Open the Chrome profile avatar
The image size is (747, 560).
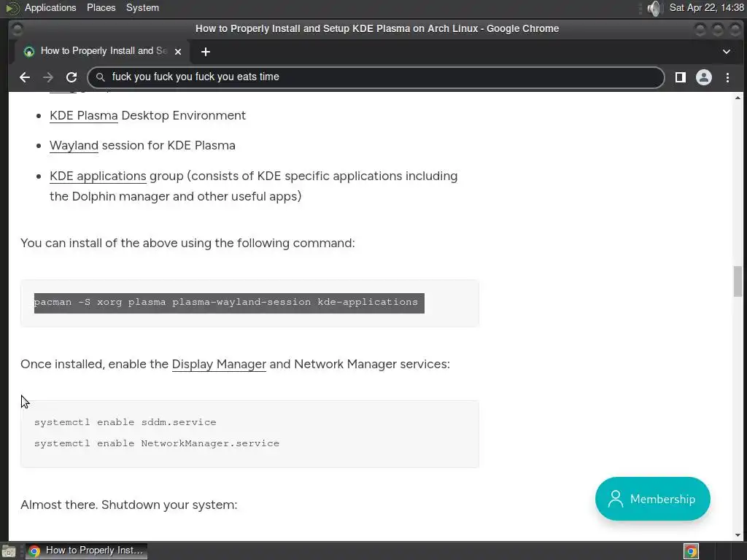coord(704,77)
